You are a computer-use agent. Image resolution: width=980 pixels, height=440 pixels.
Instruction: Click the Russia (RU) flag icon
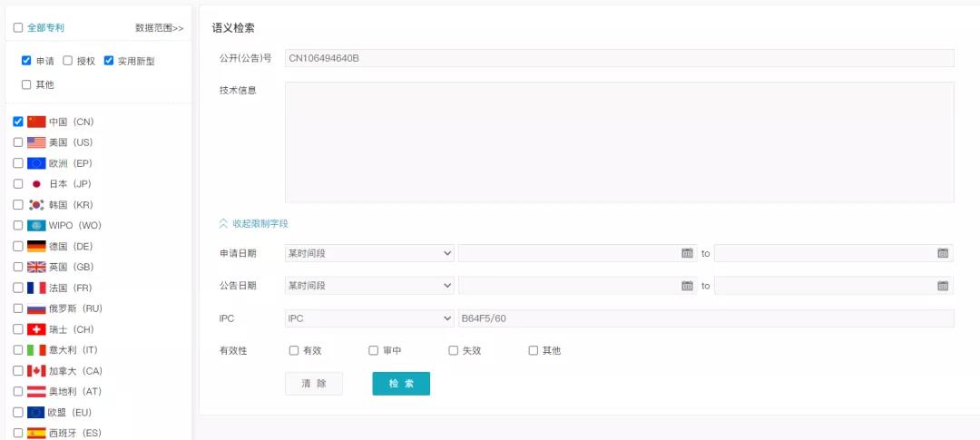tap(36, 308)
